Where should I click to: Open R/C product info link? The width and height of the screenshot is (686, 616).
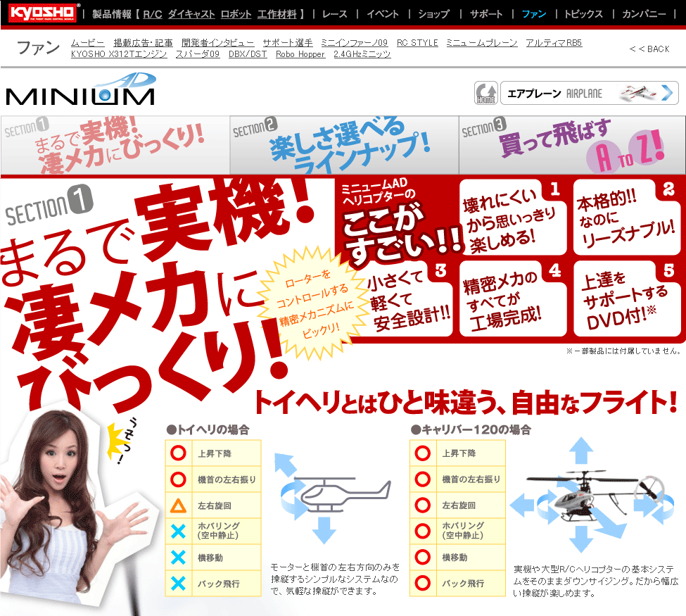point(152,15)
